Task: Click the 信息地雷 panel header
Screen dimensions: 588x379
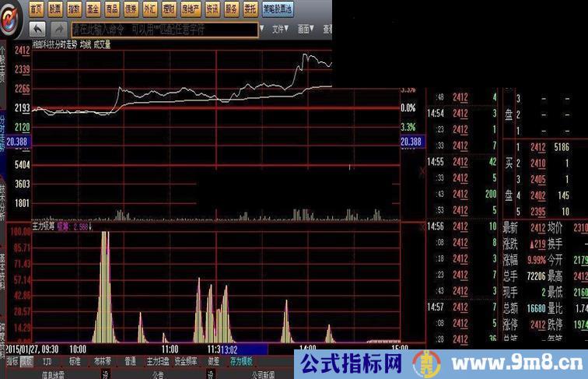Action: pos(53,374)
